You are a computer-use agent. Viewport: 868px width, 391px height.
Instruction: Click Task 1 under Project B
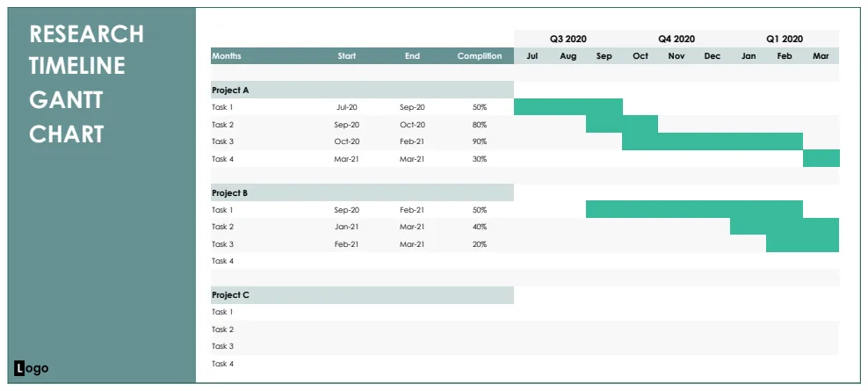[x=222, y=210]
